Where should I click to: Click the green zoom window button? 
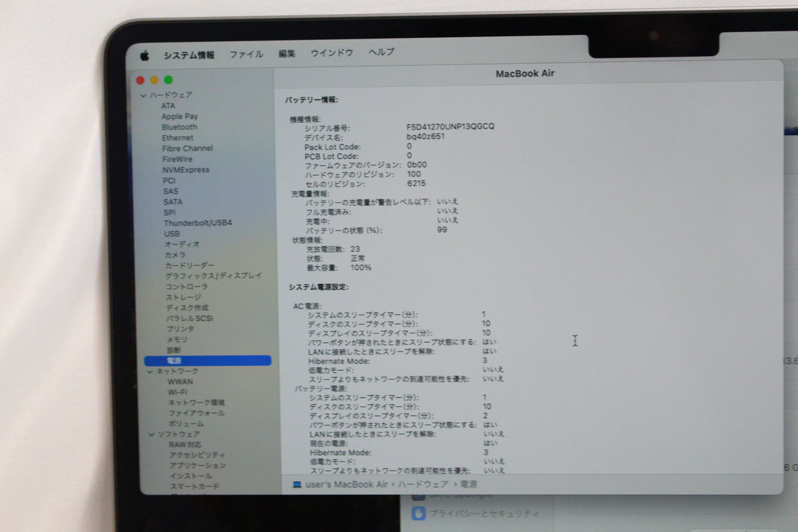[168, 80]
